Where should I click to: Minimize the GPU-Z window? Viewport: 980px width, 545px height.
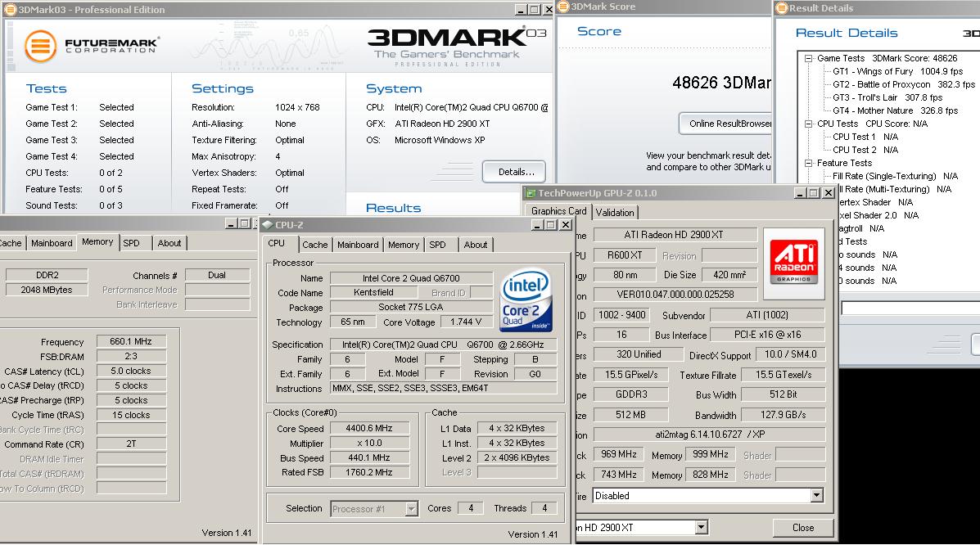pyautogui.click(x=801, y=193)
